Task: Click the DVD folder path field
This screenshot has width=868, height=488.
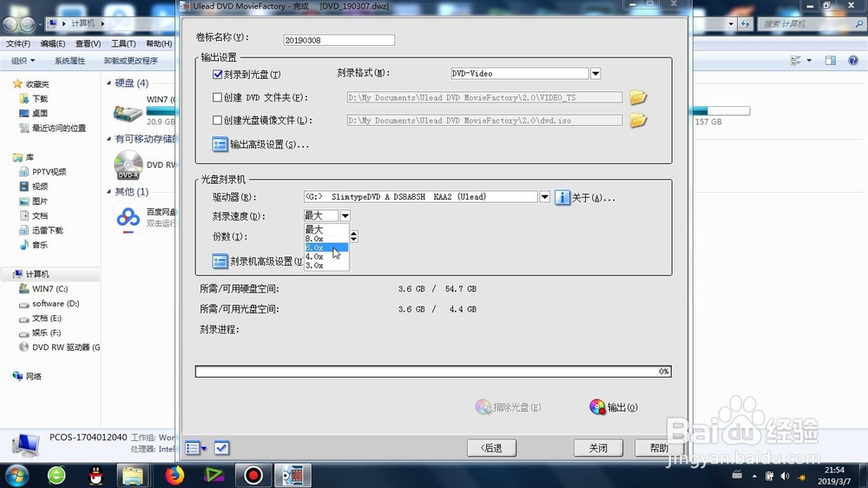Action: click(484, 97)
